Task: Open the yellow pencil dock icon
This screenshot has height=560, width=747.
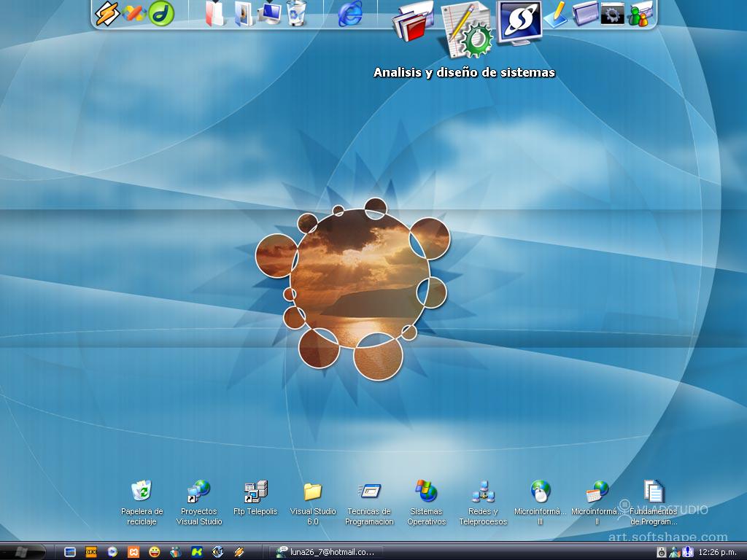Action: [556, 13]
